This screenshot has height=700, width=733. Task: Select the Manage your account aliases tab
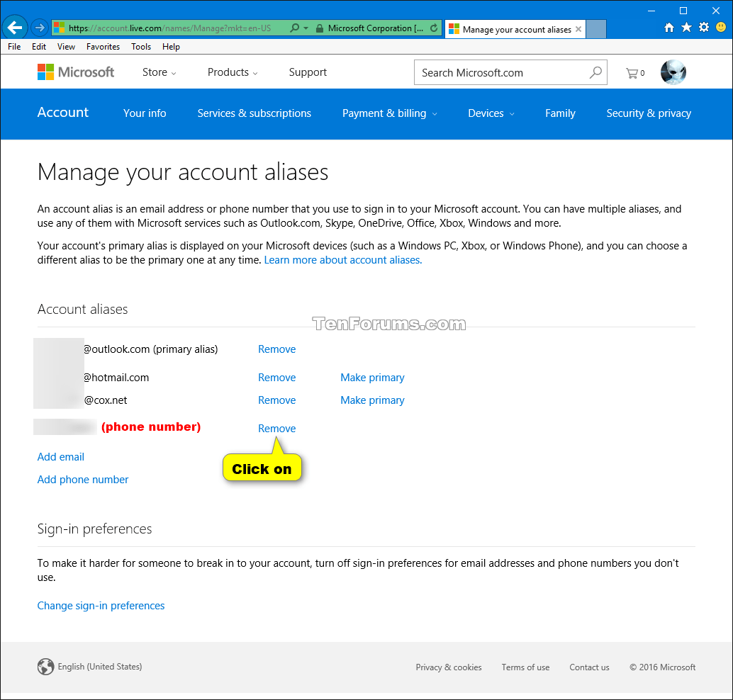click(x=514, y=29)
